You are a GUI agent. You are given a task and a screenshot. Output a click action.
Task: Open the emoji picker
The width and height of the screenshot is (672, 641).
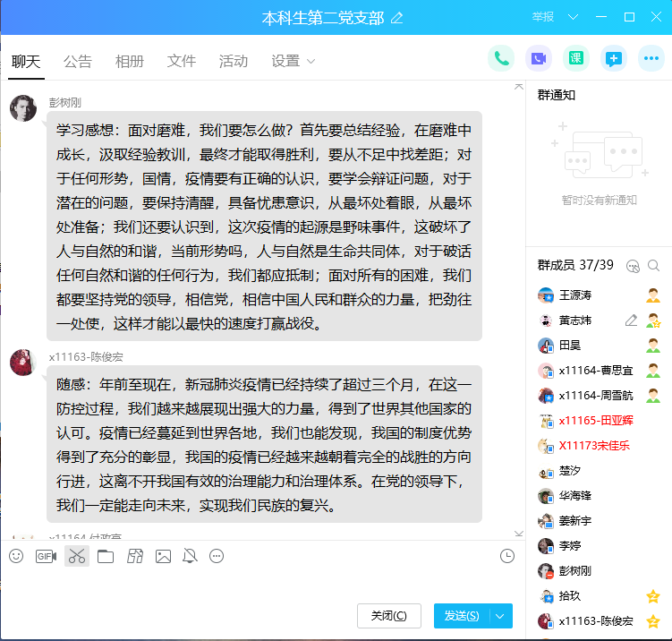click(x=16, y=556)
